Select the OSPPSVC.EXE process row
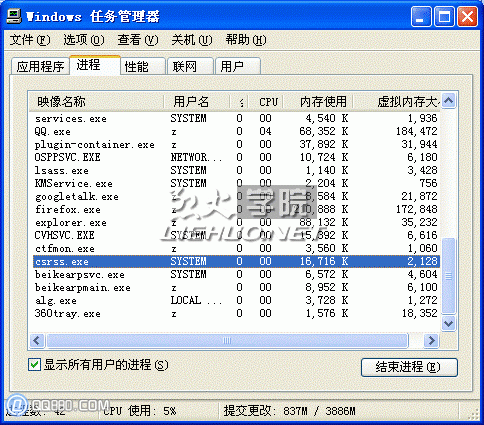 pyautogui.click(x=236, y=157)
